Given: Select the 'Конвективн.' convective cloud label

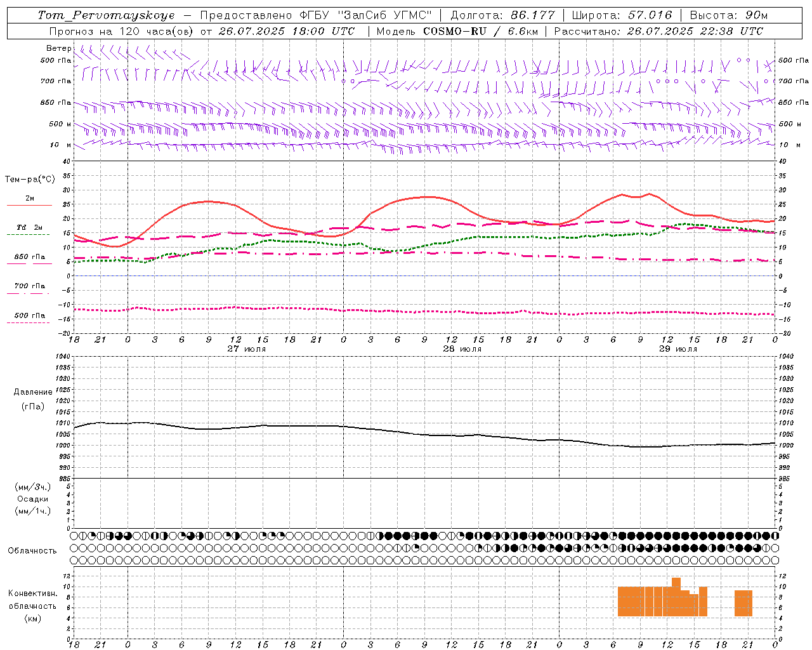Looking at the screenshot, I should 32,594.
